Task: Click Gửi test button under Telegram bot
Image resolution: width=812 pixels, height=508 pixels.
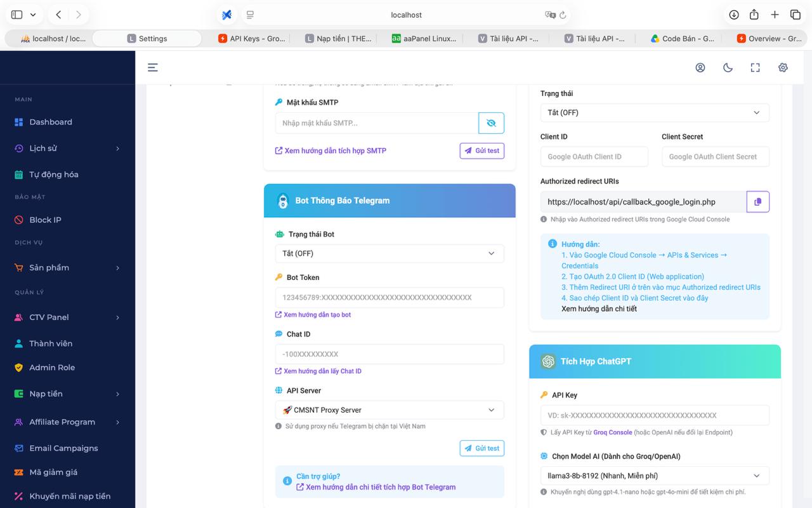Action: 482,448
